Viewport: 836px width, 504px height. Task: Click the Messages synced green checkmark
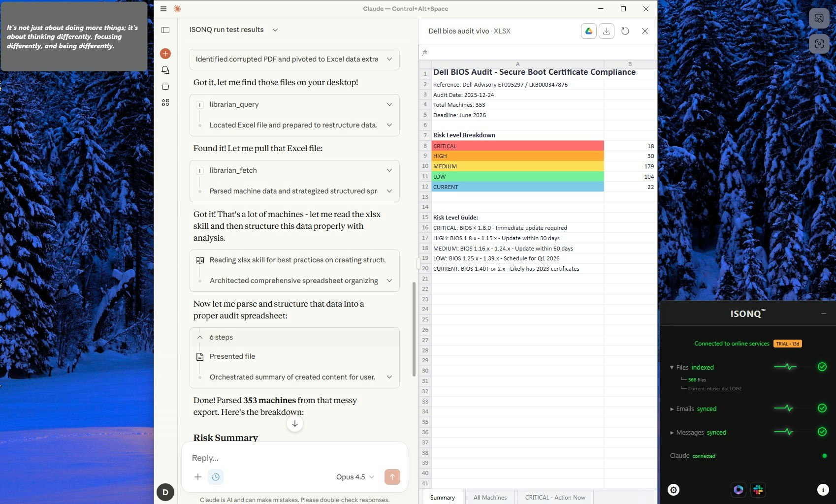822,432
